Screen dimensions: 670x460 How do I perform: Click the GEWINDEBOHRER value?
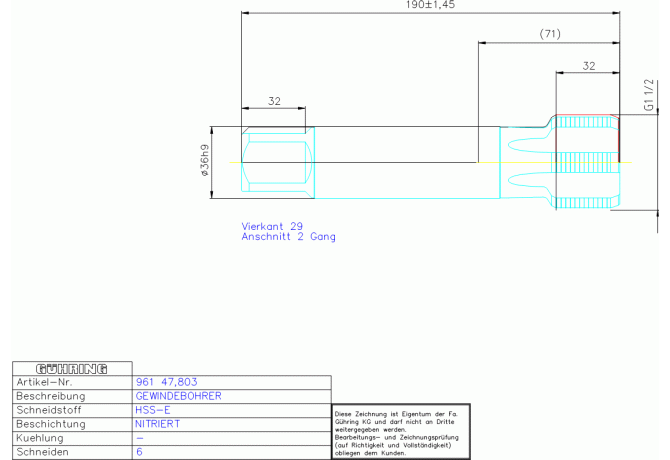click(x=179, y=396)
